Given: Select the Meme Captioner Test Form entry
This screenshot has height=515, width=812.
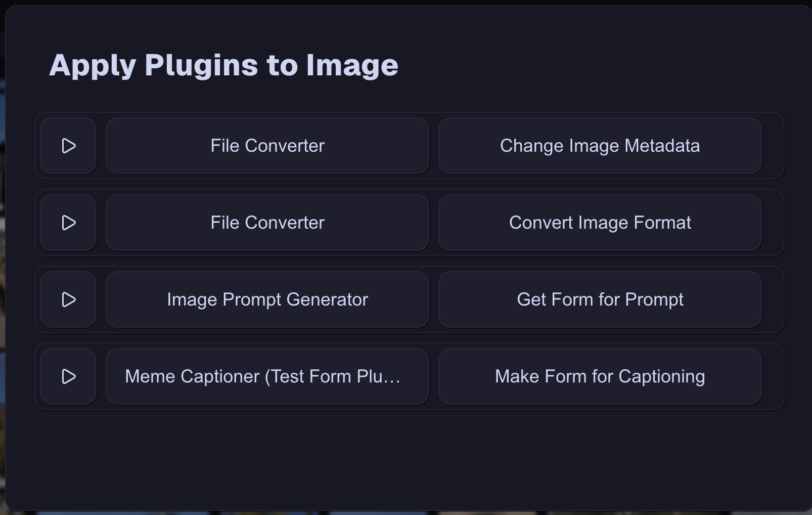Looking at the screenshot, I should tap(267, 376).
